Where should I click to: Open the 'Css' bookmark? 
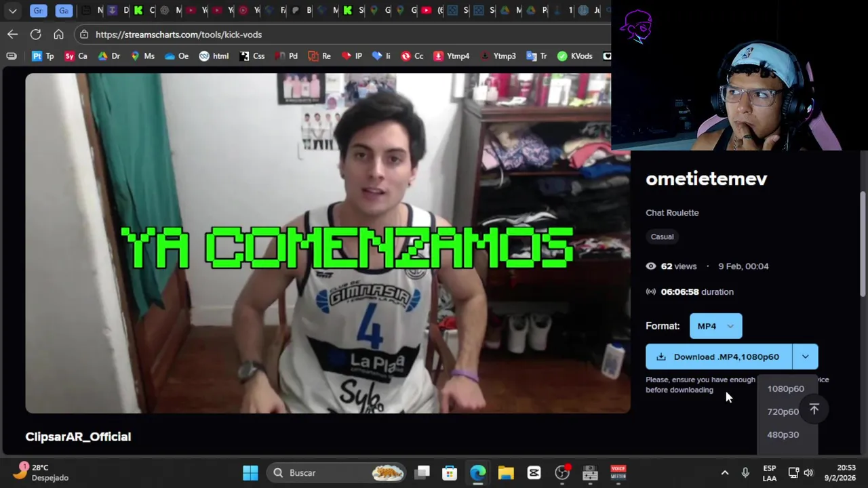click(252, 56)
